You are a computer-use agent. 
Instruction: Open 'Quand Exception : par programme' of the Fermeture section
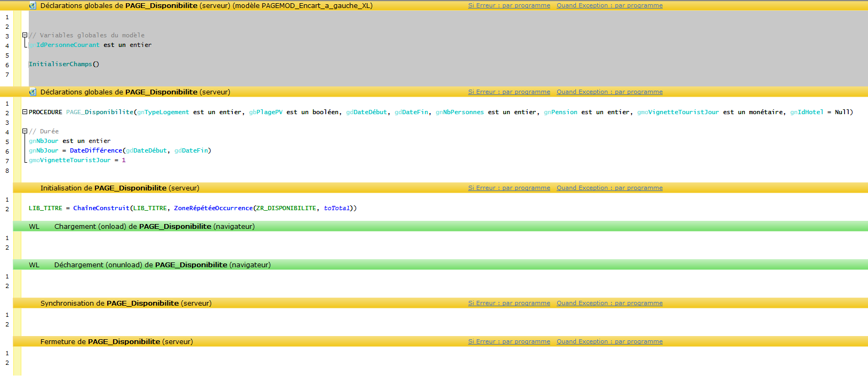click(609, 341)
